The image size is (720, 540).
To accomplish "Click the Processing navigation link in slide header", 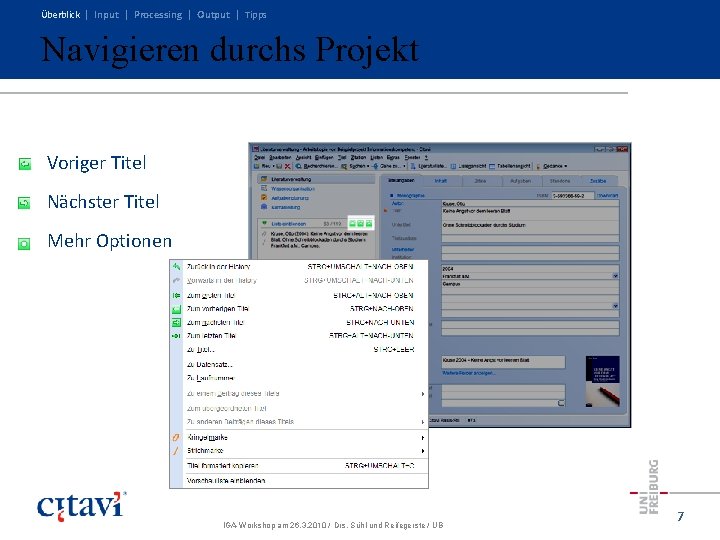I will coord(158,15).
